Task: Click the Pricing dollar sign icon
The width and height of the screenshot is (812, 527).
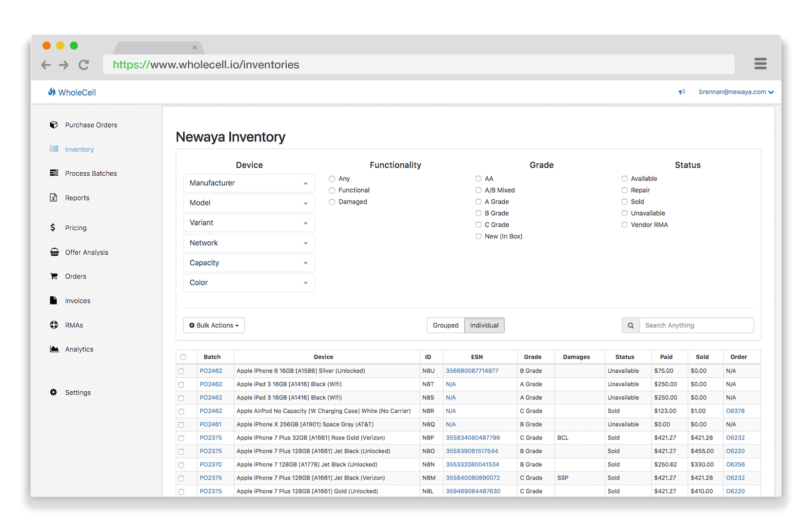Action: click(53, 227)
